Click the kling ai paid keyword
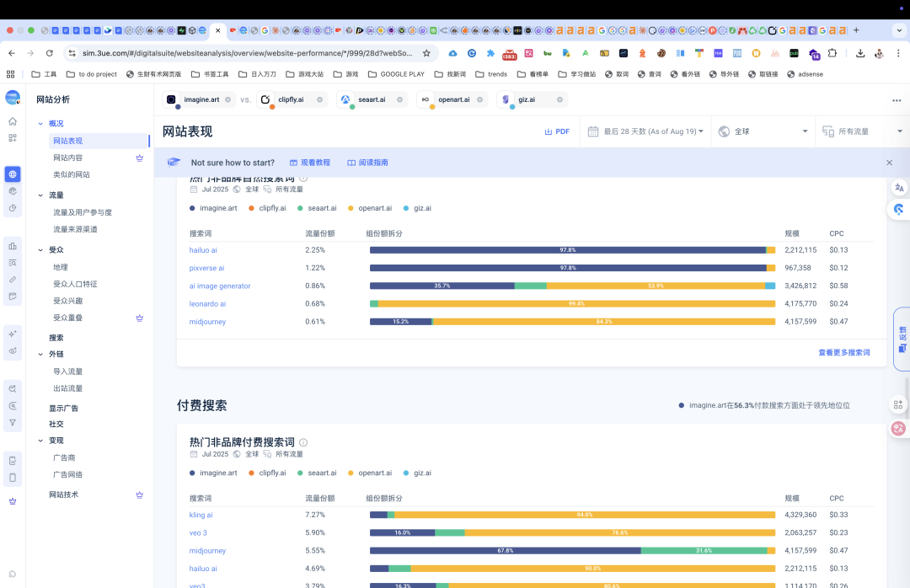This screenshot has width=910, height=588. pyautogui.click(x=201, y=515)
